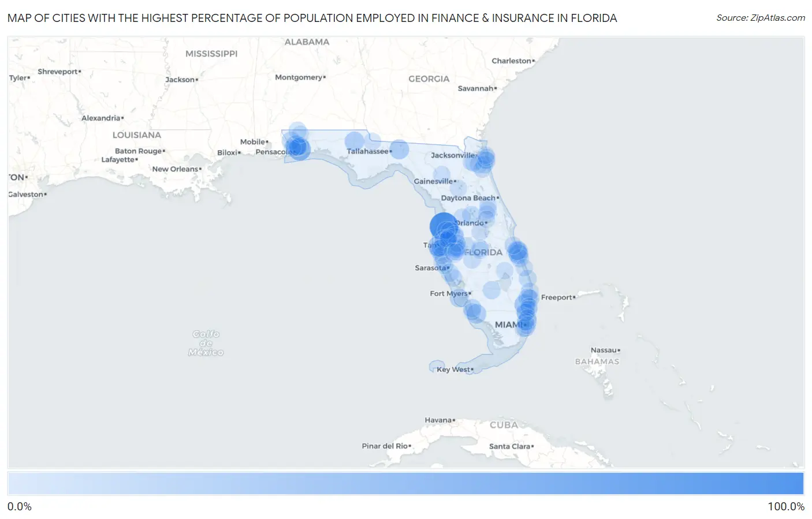Click the map title heading text

point(312,18)
